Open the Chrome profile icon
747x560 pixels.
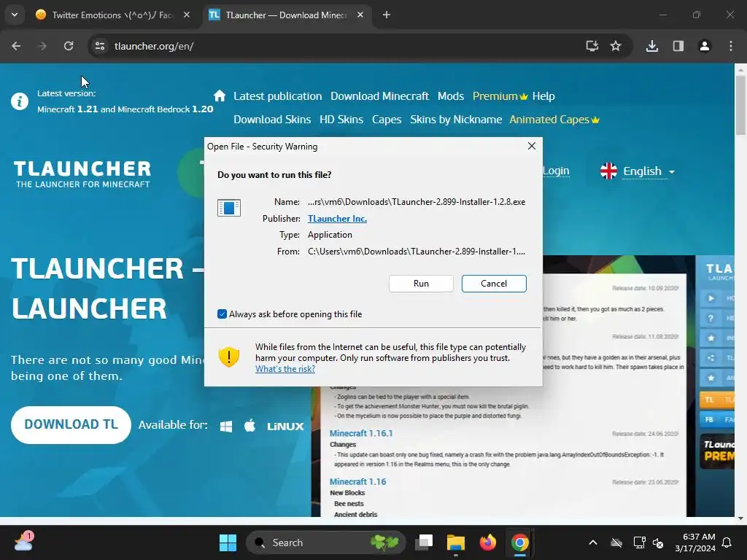coord(705,46)
